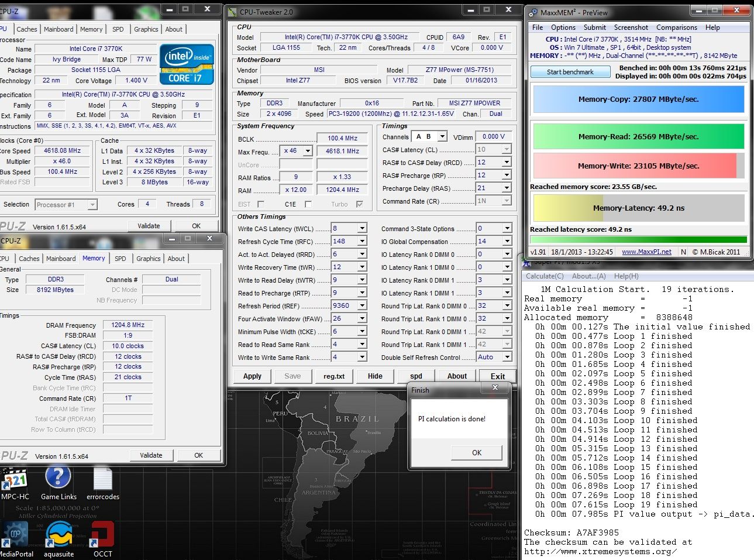Screen dimensions: 754x560
Task: Expand the Refresh Period (tREF) dropdown
Action: click(362, 305)
